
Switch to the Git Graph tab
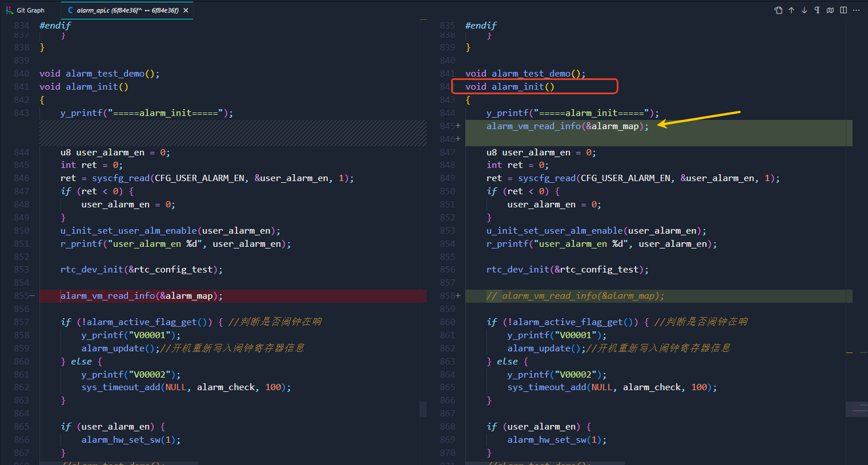tap(25, 10)
